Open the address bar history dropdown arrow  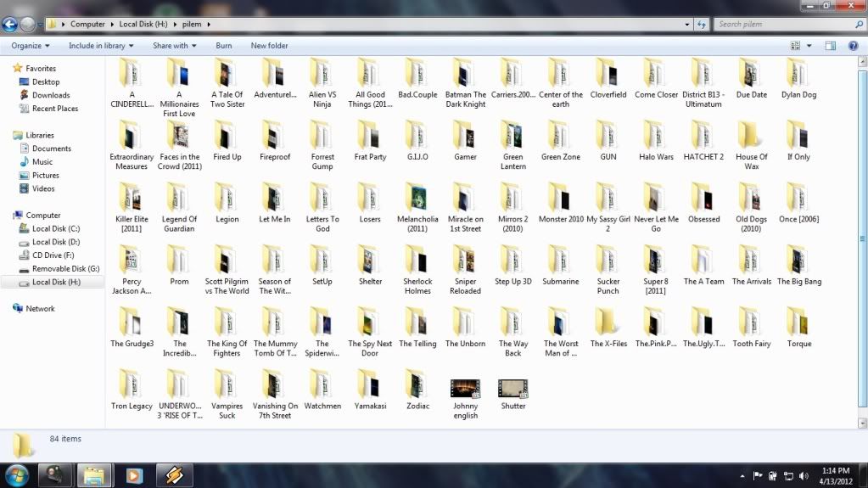coord(687,25)
